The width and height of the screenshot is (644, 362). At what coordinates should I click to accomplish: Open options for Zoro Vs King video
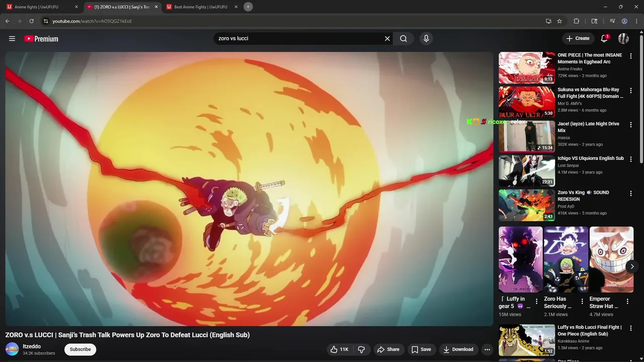tap(630, 194)
